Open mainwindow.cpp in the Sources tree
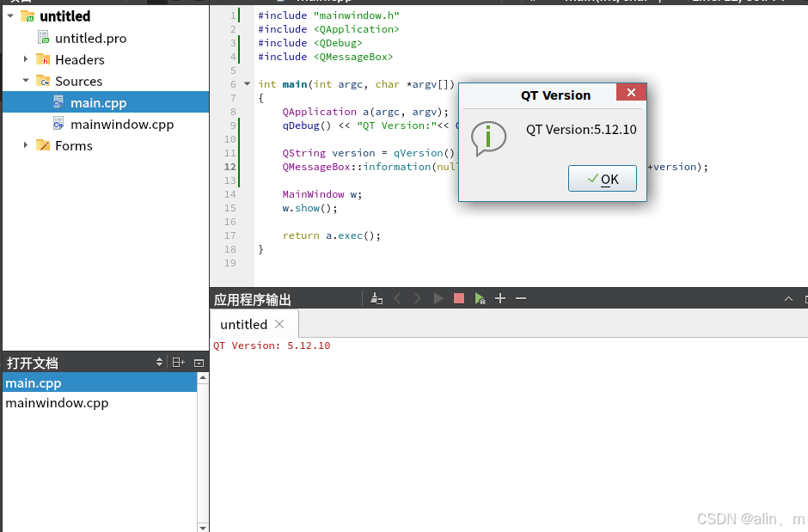Screen dimensions: 808x532 (x=122, y=124)
